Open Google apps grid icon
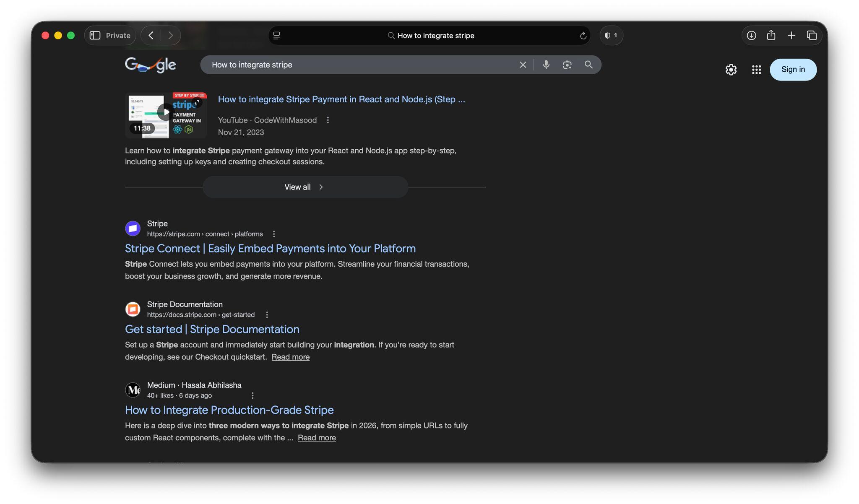 point(756,70)
